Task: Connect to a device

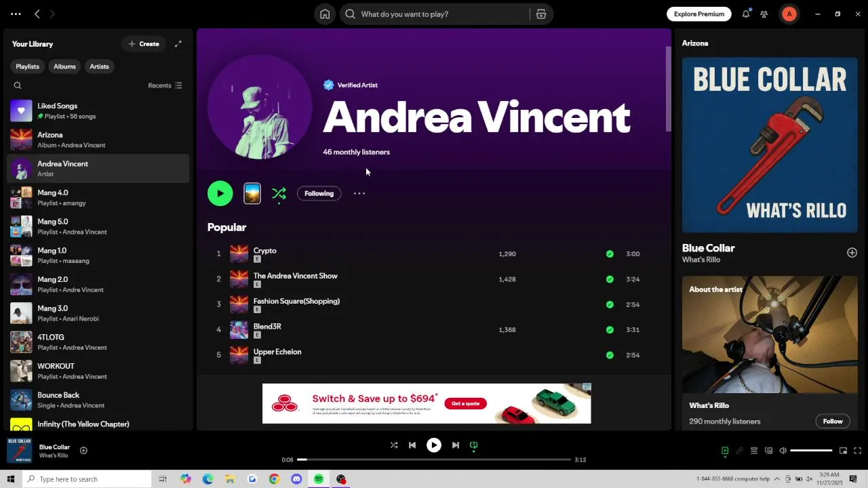Action: point(768,451)
